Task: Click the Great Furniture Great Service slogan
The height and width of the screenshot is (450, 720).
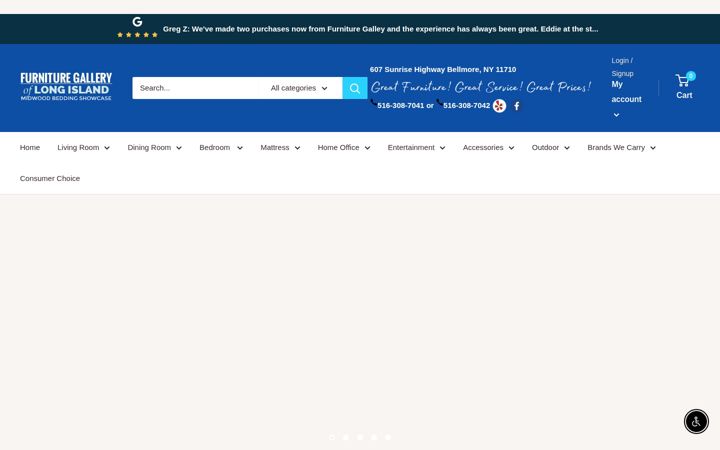Action: [x=481, y=87]
